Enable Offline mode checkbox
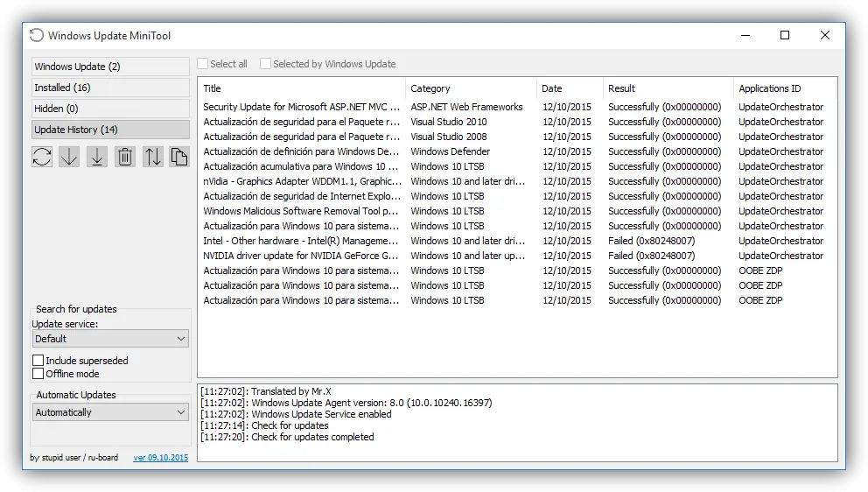The height and width of the screenshot is (492, 868). click(38, 374)
